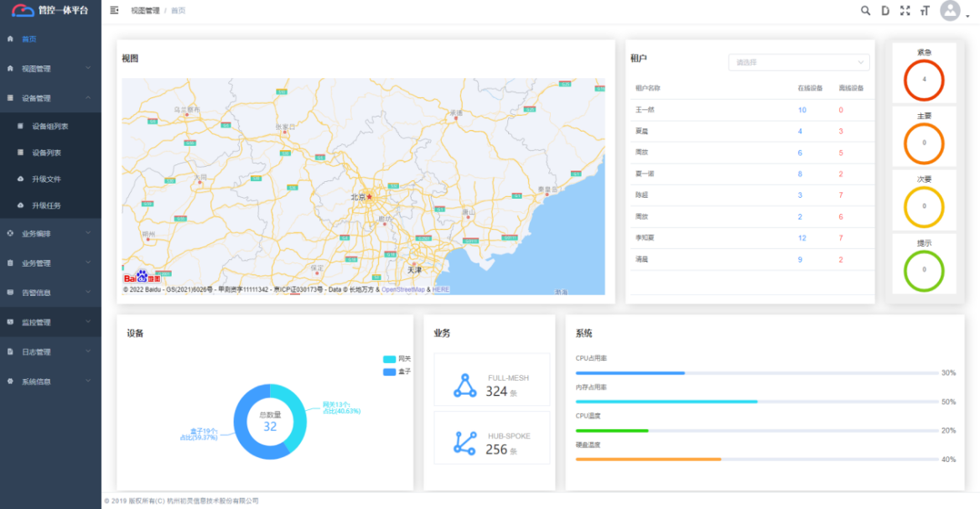Collapse sidebar using the hamburger icon
Viewport: 980px width, 509px height.
pyautogui.click(x=114, y=10)
